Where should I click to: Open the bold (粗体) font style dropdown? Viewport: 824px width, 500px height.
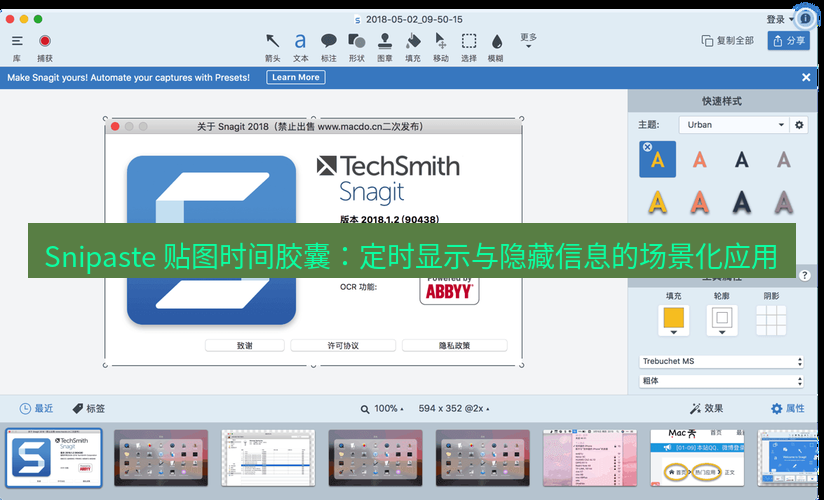tap(722, 381)
